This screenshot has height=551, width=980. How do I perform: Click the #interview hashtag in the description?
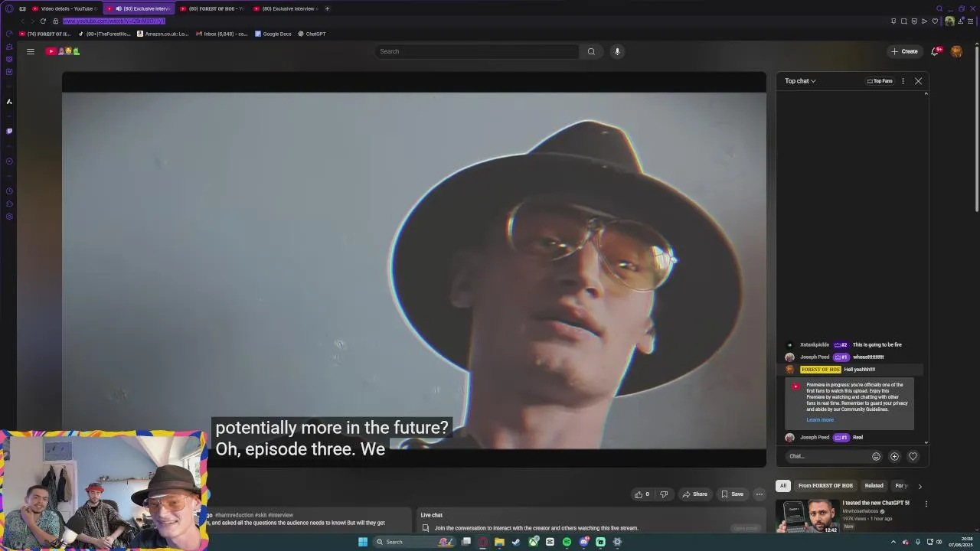point(280,515)
